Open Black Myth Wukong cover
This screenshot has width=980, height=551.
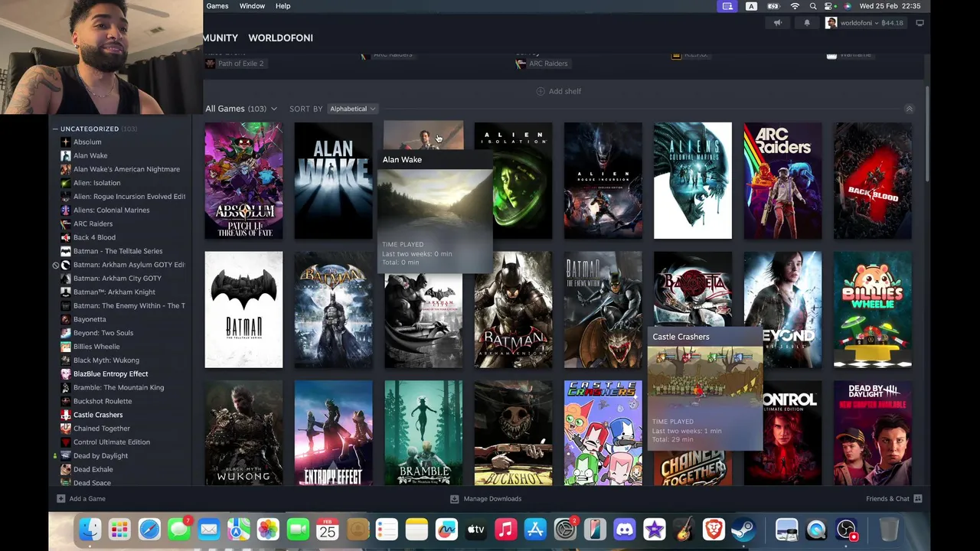coord(243,433)
